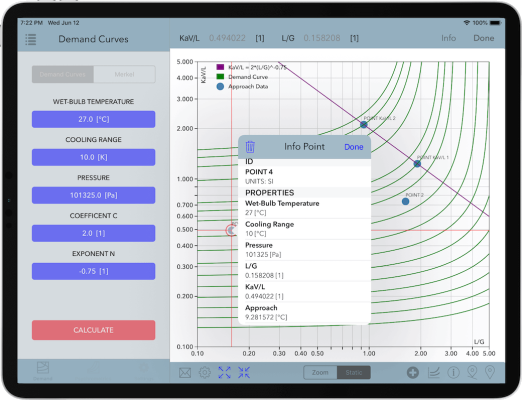Viewport: 522px width, 400px height.
Task: Close Info Point popup with Done
Action: point(354,147)
